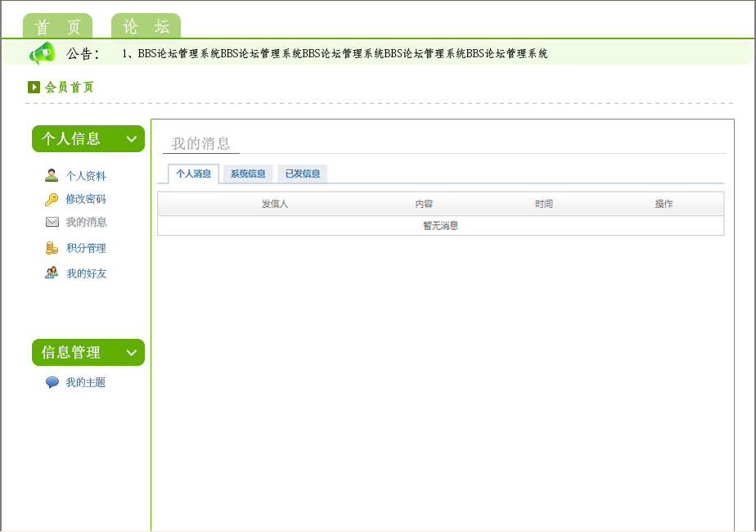This screenshot has height=532, width=756.
Task: Go to 积分管理 page
Action: pyautogui.click(x=86, y=248)
